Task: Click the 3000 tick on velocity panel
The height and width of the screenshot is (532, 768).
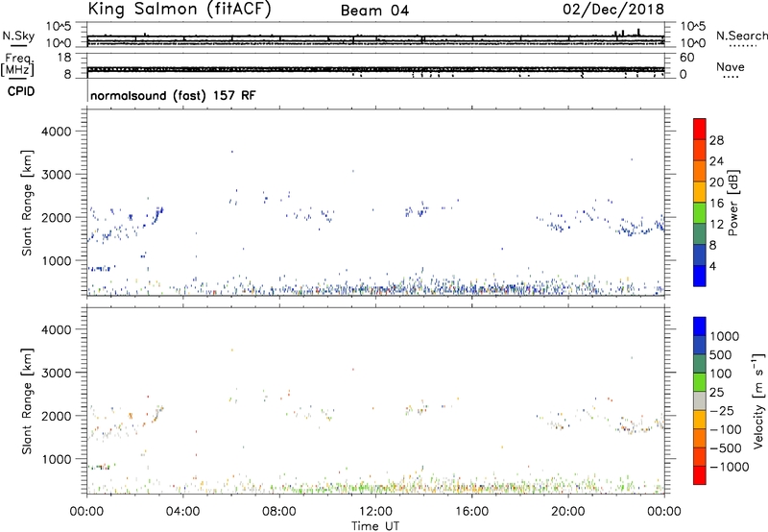Action: (x=57, y=373)
